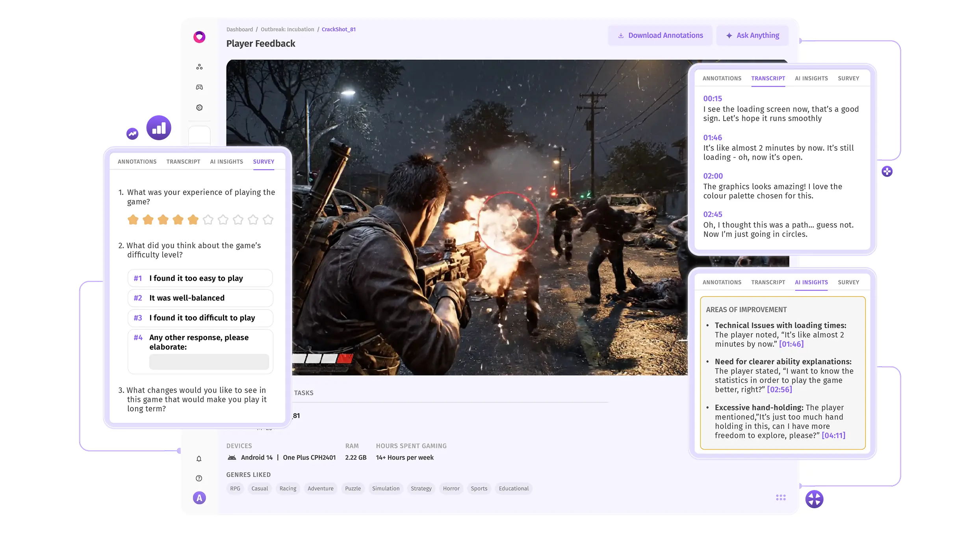The image size is (980, 533).
Task: Click the small trend line chart icon
Action: pyautogui.click(x=132, y=134)
